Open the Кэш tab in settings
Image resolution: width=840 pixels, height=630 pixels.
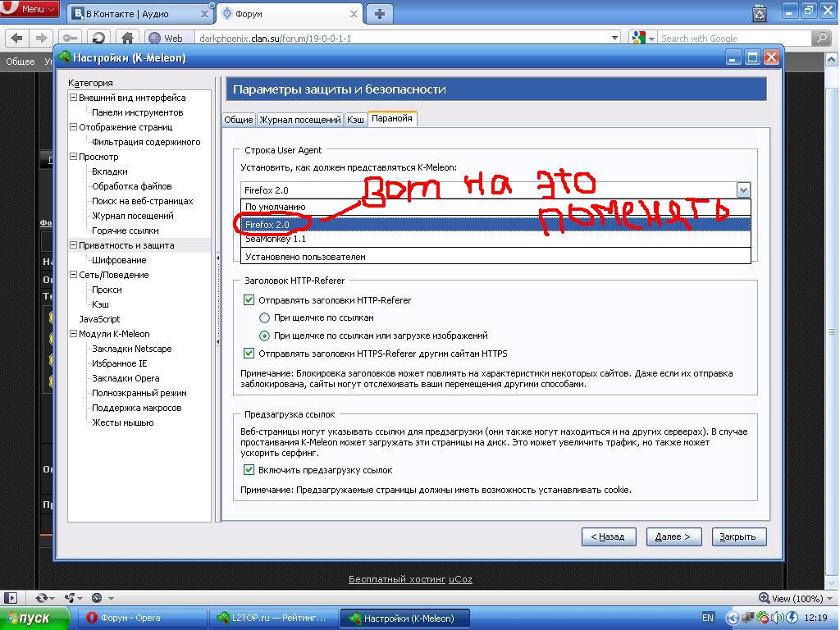click(x=355, y=120)
